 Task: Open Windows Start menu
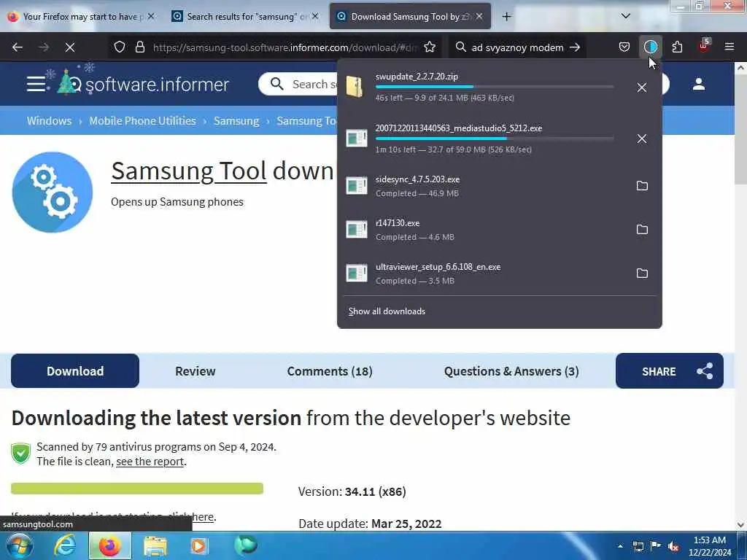coord(19,545)
